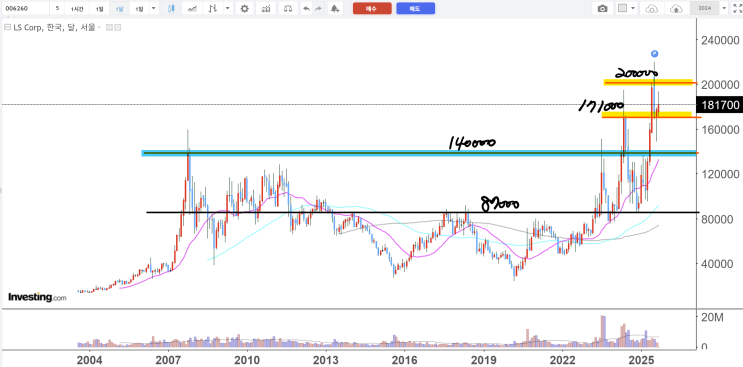The image size is (743, 367).
Task: Toggle the legend visibility eye icon
Action: (109, 28)
